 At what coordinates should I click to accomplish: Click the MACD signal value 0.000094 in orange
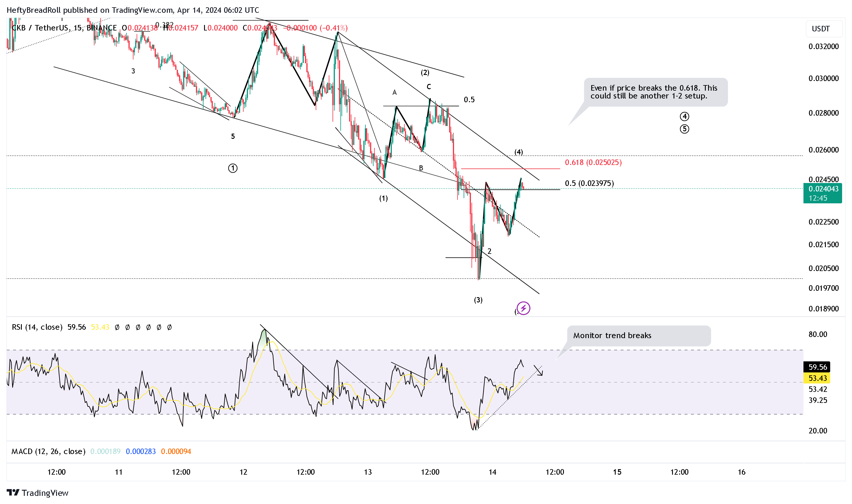tap(176, 451)
